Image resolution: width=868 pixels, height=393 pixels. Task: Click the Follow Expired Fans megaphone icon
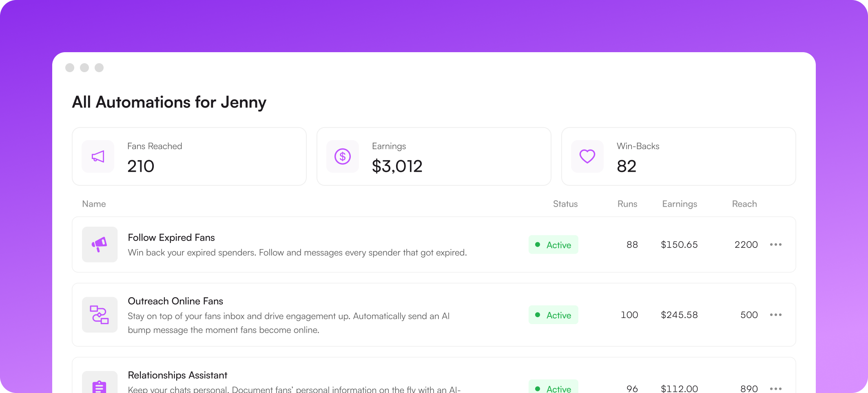(100, 245)
